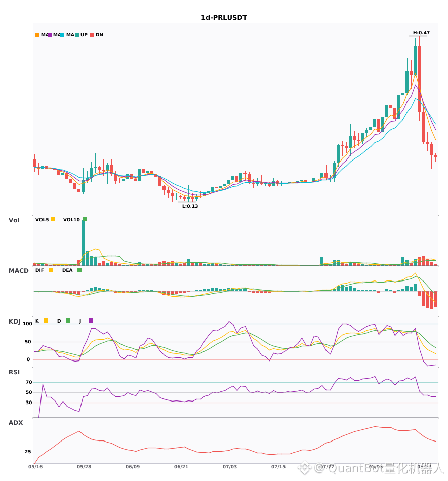Click the MACD panel label
448x481 pixels.
pos(18,271)
